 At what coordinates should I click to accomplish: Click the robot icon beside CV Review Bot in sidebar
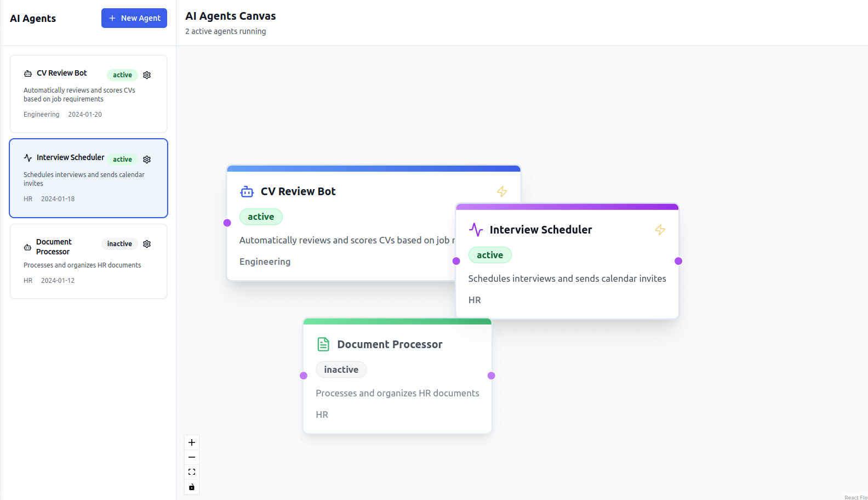coord(28,73)
